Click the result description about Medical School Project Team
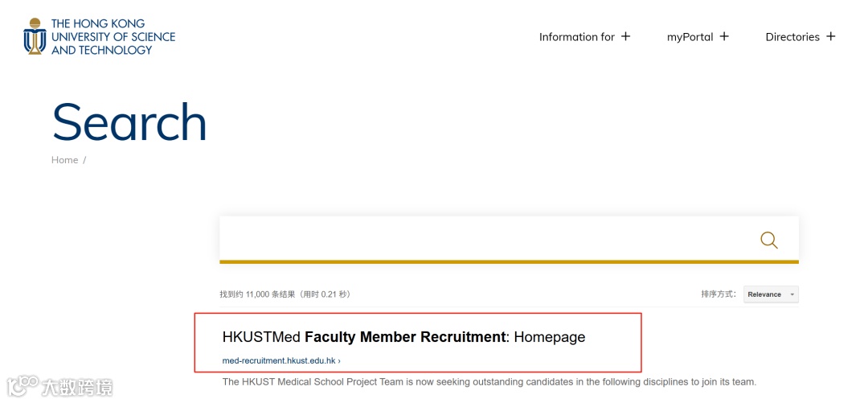 (x=489, y=381)
